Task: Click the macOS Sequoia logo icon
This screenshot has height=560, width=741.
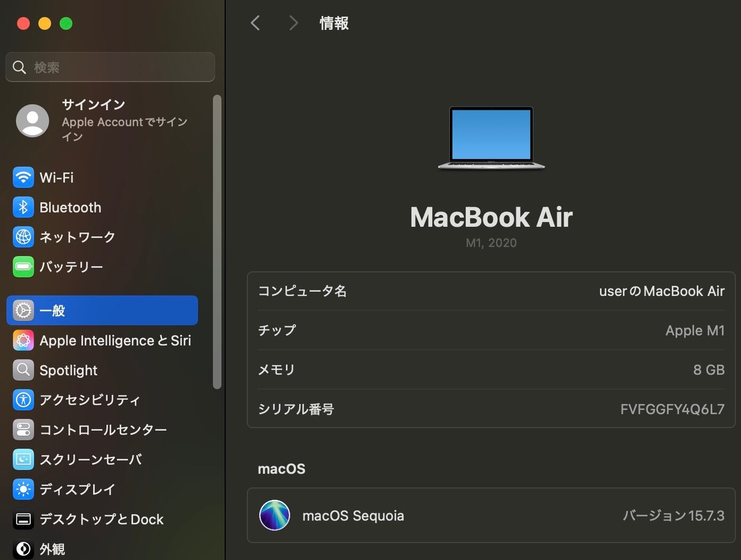Action: (275, 515)
